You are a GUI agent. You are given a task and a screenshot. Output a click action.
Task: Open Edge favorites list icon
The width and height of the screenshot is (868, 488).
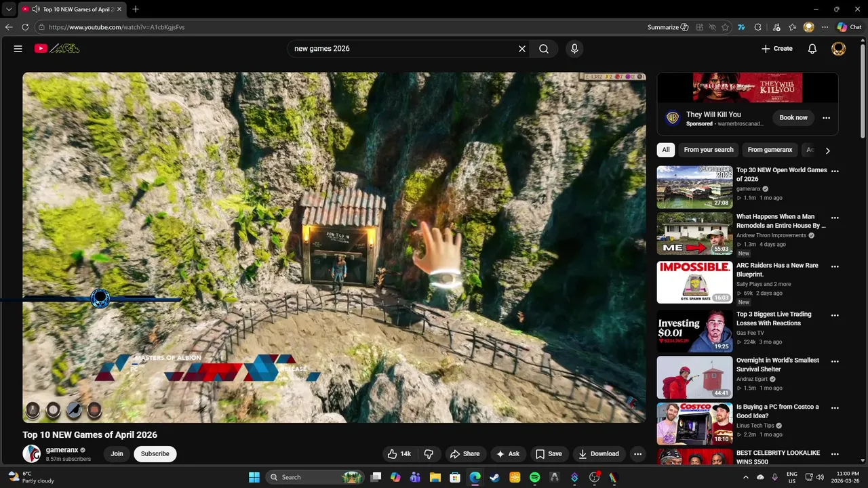(792, 27)
